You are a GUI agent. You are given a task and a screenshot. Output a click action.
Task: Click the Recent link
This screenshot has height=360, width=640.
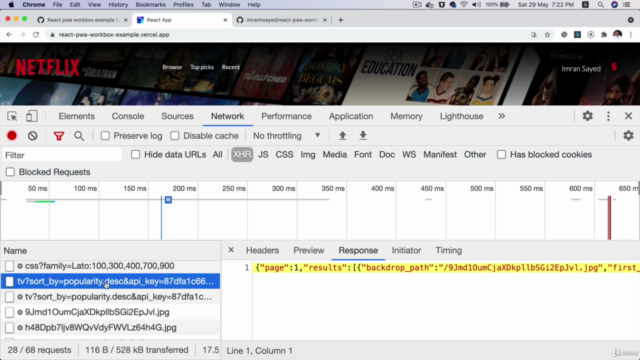[x=231, y=67]
